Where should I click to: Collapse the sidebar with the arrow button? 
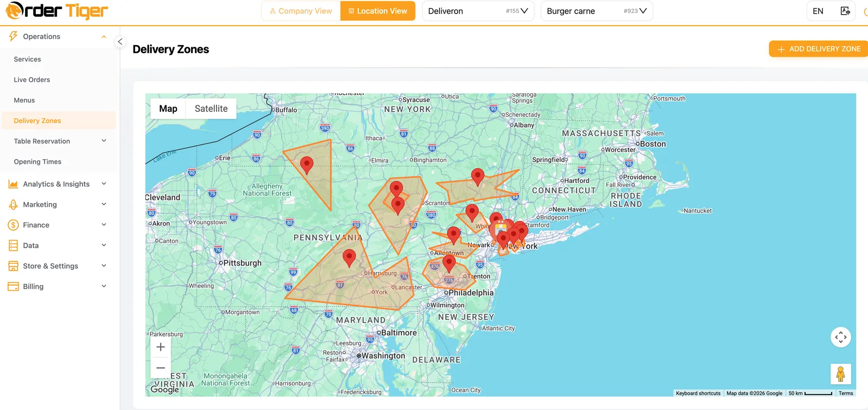(x=120, y=42)
